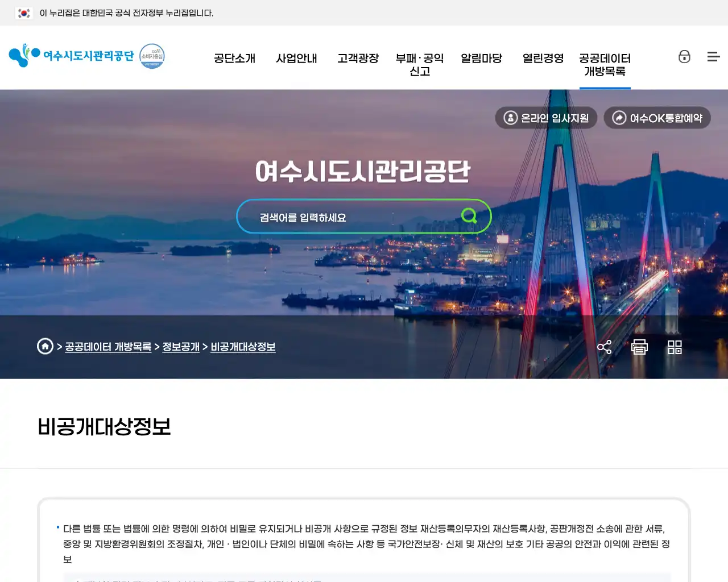Open the share icon

click(604, 347)
